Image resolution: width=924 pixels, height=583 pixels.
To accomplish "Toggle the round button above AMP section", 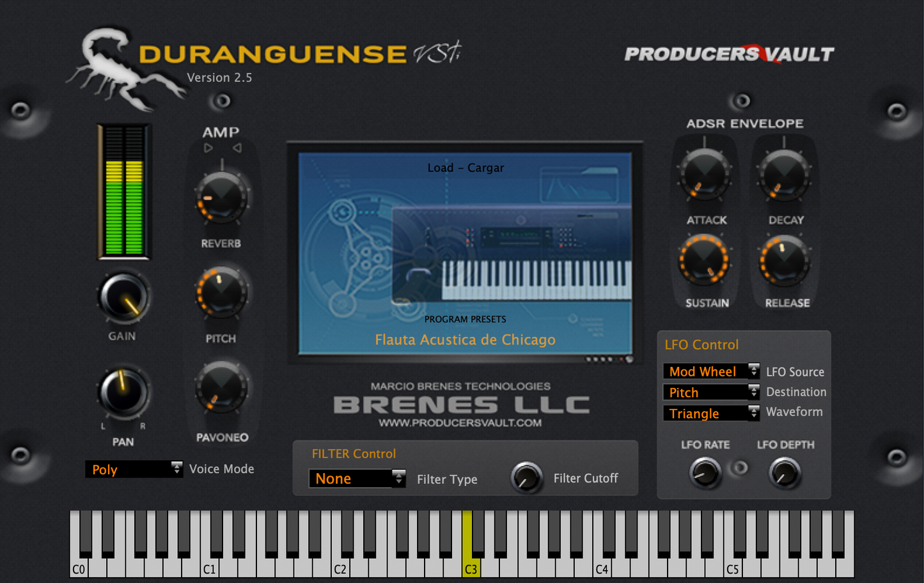I will (222, 101).
